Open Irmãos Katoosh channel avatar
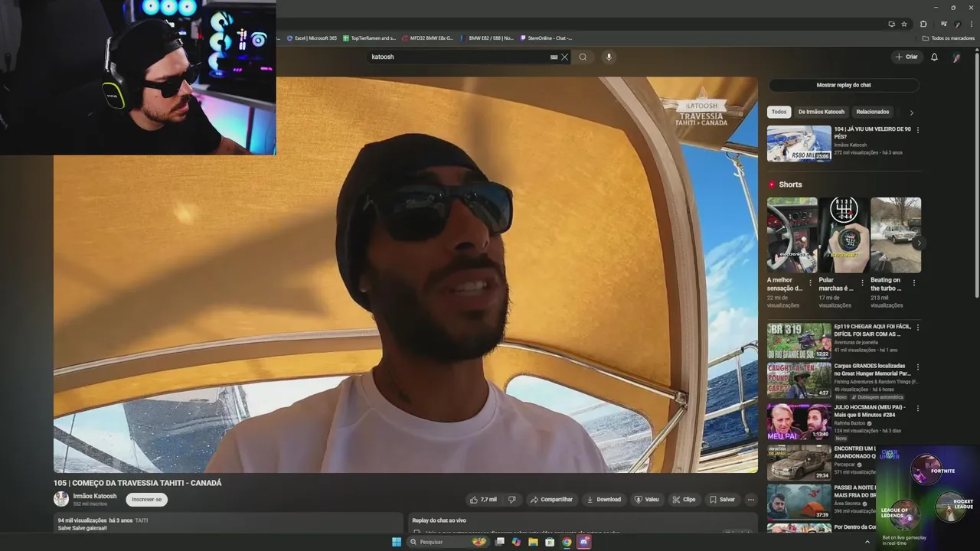 coord(61,499)
